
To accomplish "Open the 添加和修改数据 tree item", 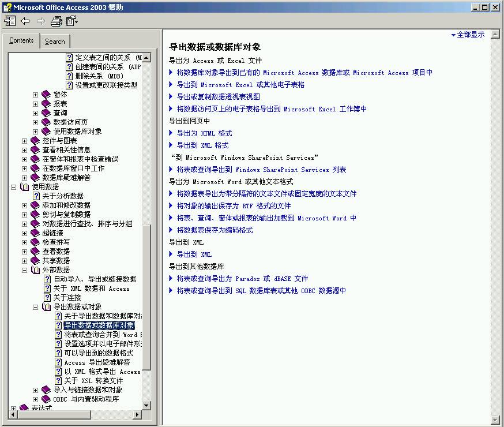I will point(66,205).
